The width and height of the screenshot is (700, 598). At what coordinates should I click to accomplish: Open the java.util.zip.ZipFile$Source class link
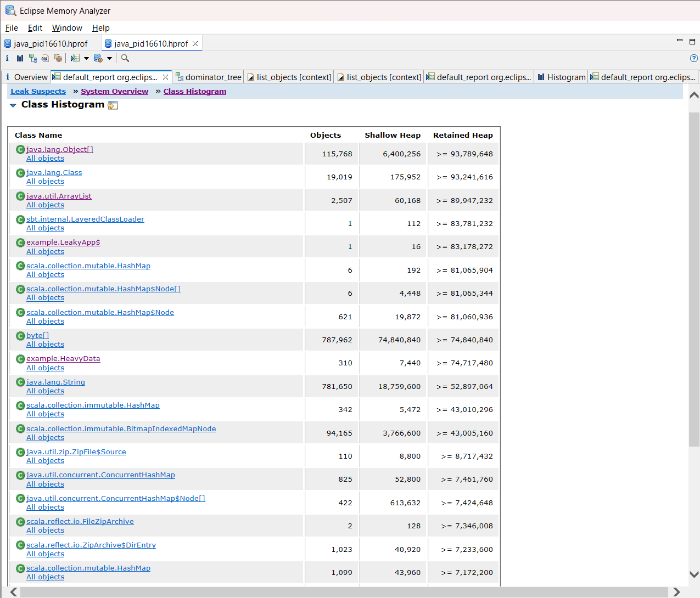(x=76, y=452)
